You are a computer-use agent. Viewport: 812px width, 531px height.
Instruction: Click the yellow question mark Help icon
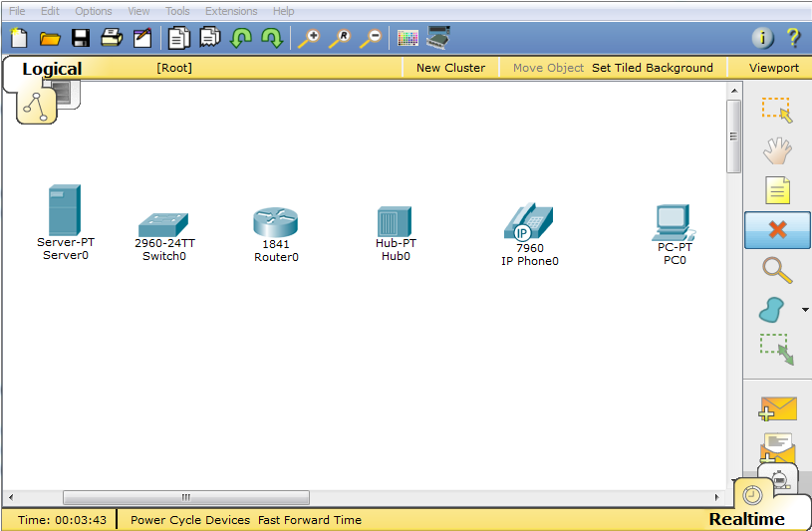tap(793, 38)
